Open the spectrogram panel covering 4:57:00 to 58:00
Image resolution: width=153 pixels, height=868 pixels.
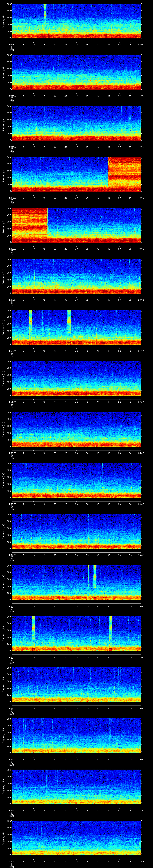click(76, 685)
